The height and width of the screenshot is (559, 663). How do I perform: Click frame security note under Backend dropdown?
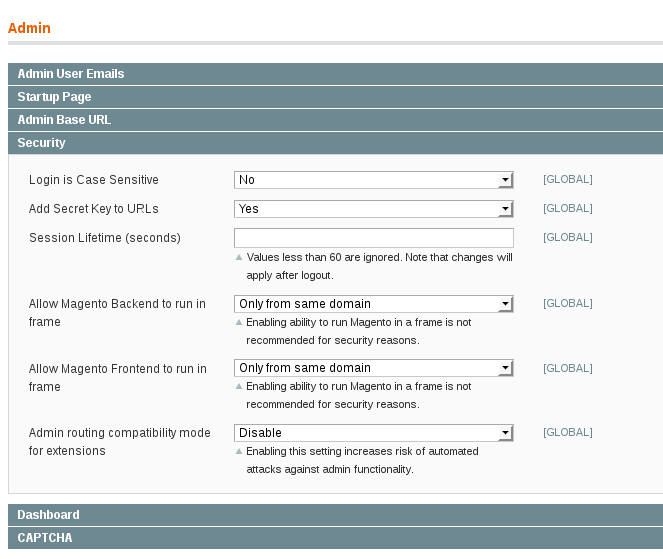[359, 331]
